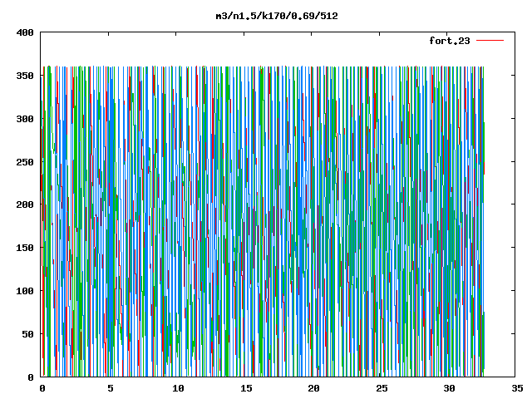532x399 pixels.
Task: Click y-axis label 400
Action: [x=25, y=32]
